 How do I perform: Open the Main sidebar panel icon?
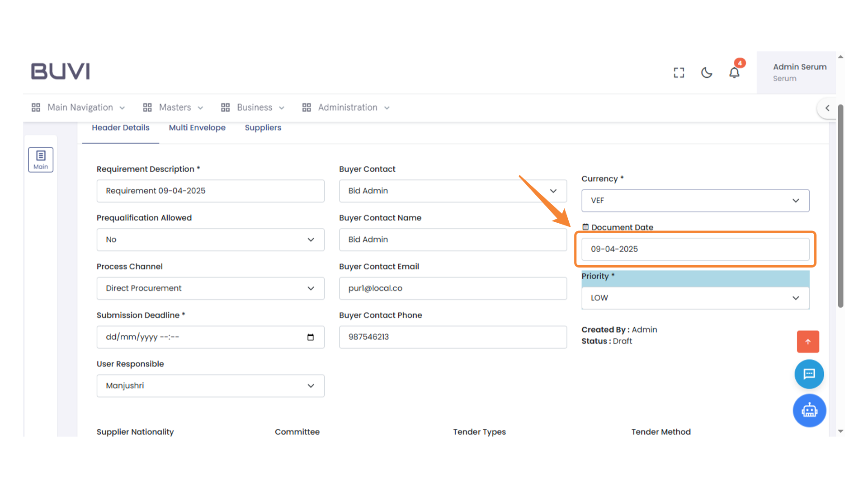point(41,160)
